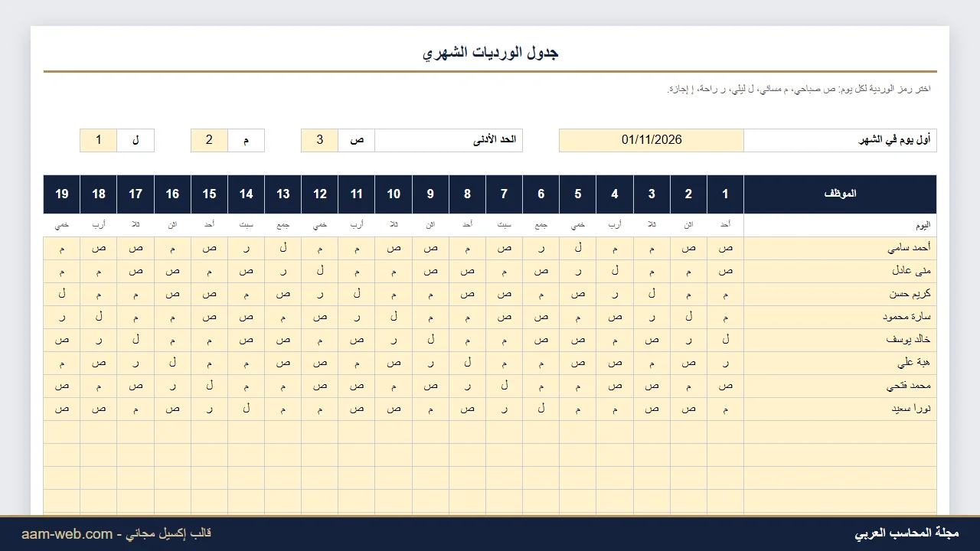Click the 'أول يوم في الشهر' label cell
The image size is (980, 551).
840,140
